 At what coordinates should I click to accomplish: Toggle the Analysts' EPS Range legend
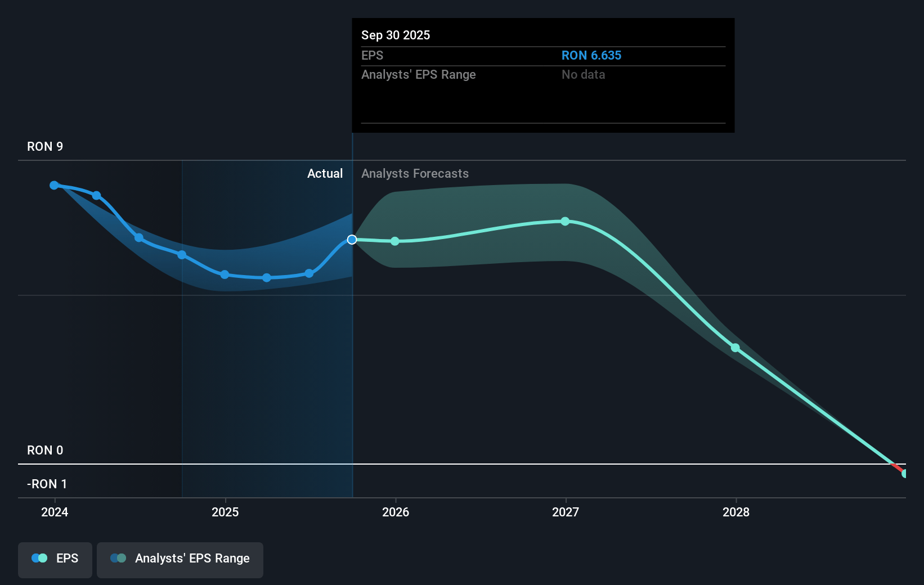180,559
